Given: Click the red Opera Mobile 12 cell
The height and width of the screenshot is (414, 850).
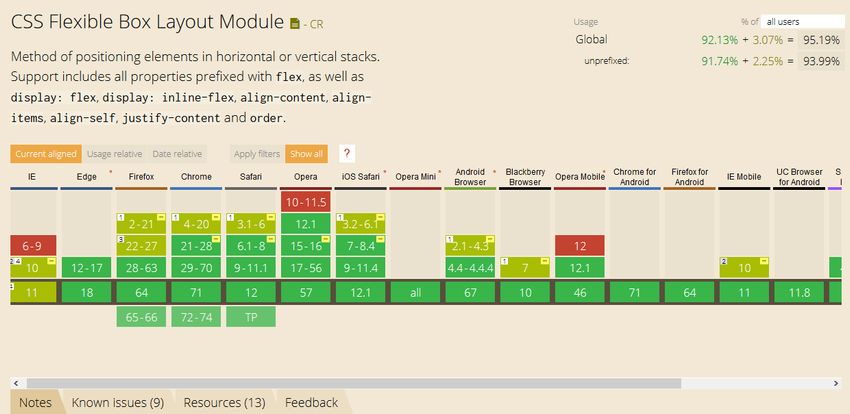Looking at the screenshot, I should [580, 246].
